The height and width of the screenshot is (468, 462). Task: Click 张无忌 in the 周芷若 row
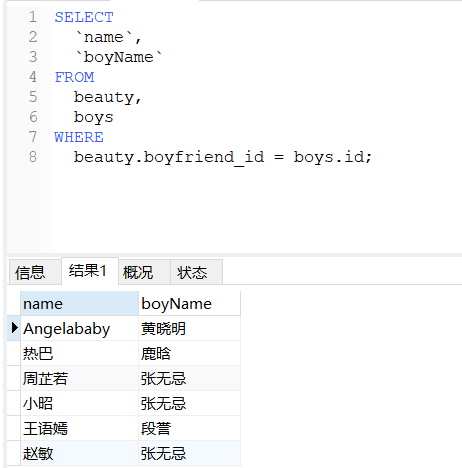click(x=189, y=378)
